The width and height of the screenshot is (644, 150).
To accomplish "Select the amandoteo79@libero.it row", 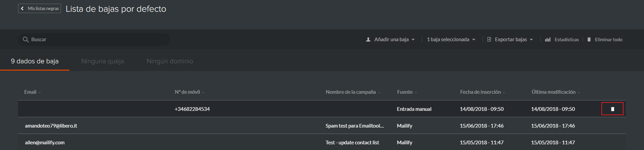I will pyautogui.click(x=322, y=126).
